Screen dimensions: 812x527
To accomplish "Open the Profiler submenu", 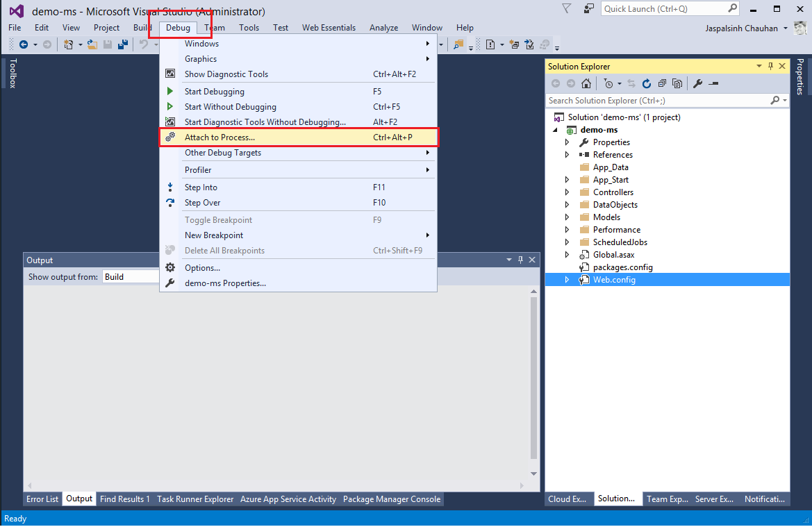I will click(x=299, y=170).
